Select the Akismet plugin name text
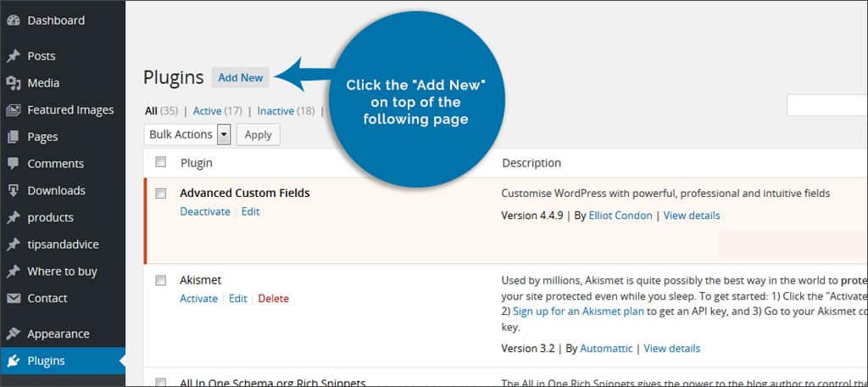 click(200, 281)
